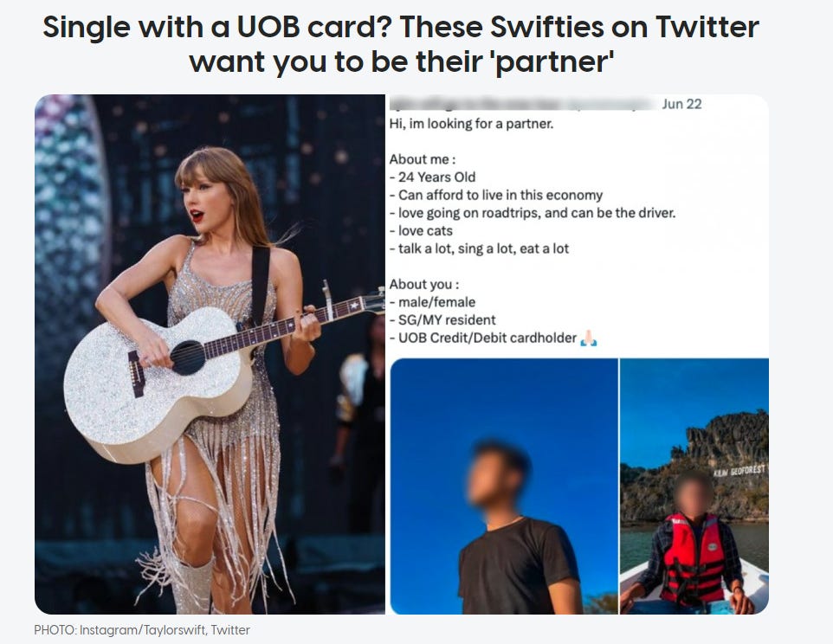Click the '24 Years Old' line
Image resolution: width=833 pixels, height=644 pixels.
point(432,177)
